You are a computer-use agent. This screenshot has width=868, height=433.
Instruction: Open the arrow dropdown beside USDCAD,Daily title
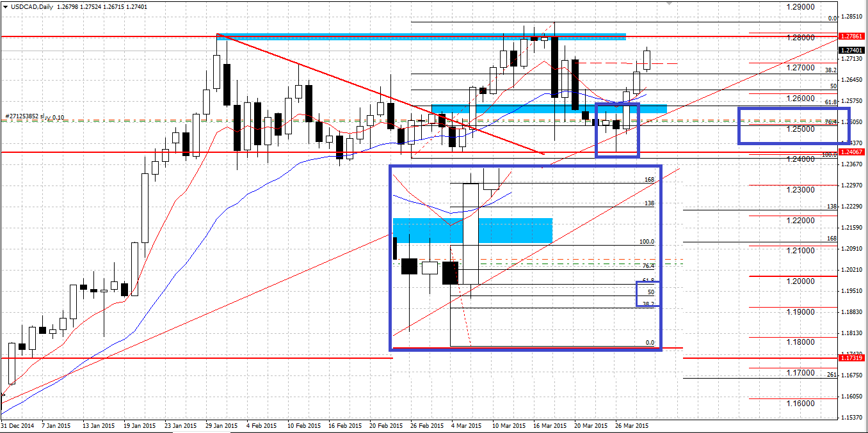[x=6, y=6]
